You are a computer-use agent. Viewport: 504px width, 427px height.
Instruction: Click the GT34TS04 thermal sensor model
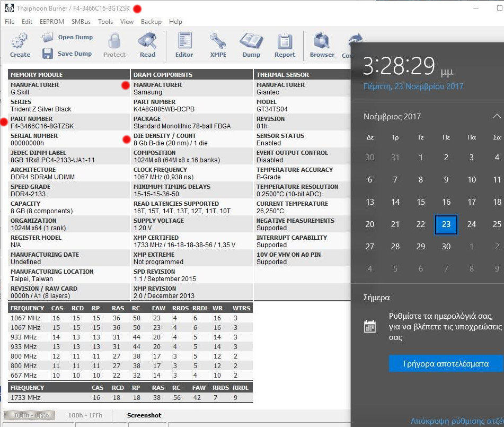(x=272, y=109)
